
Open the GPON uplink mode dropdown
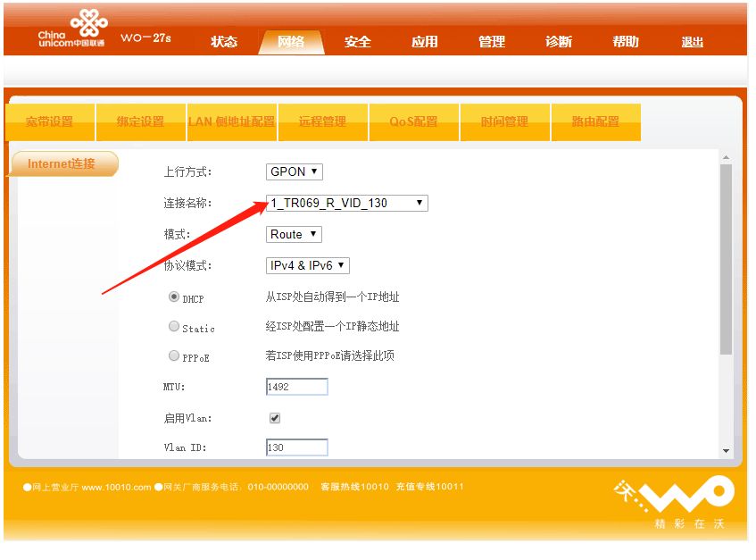[295, 171]
